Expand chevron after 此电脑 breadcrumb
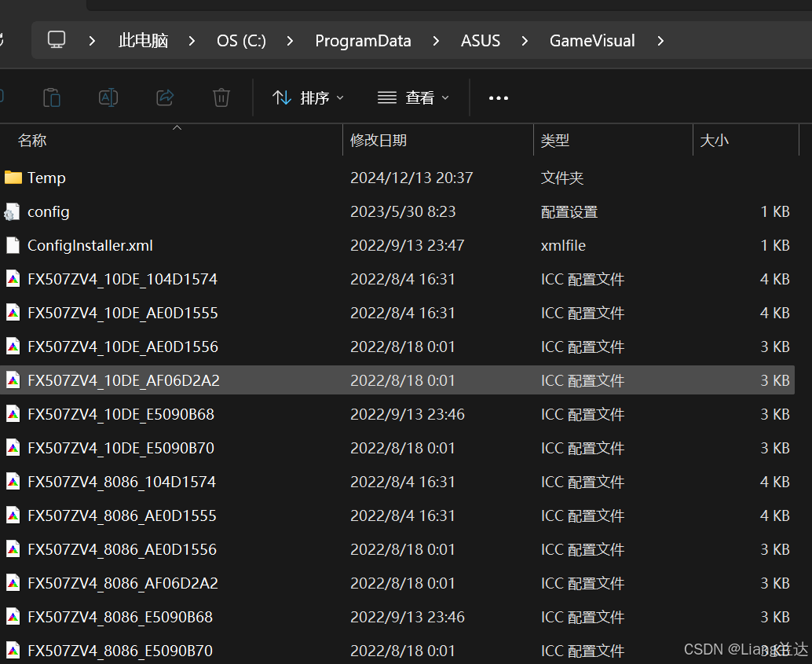Image resolution: width=812 pixels, height=664 pixels. 192,40
